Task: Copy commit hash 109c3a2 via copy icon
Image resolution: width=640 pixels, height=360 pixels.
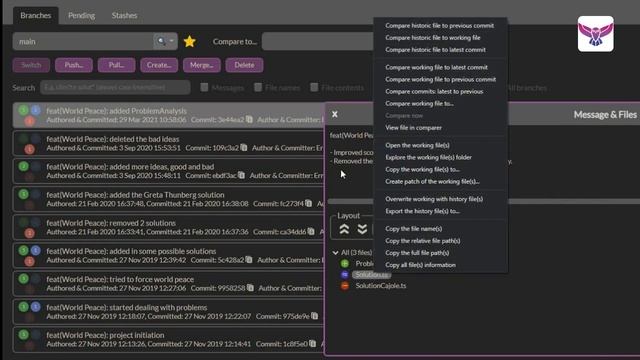Action: (x=244, y=148)
